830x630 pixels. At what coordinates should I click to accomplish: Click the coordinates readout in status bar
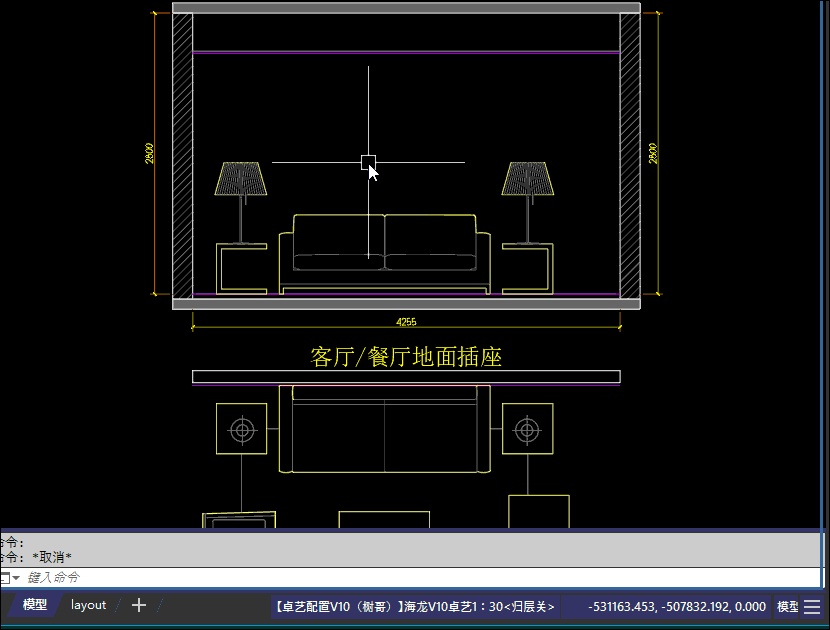point(677,607)
